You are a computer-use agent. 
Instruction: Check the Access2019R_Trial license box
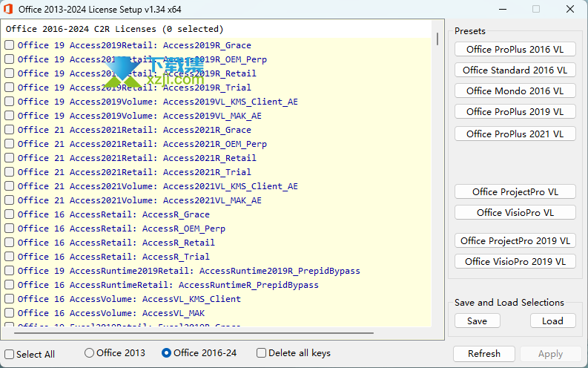(x=10, y=88)
